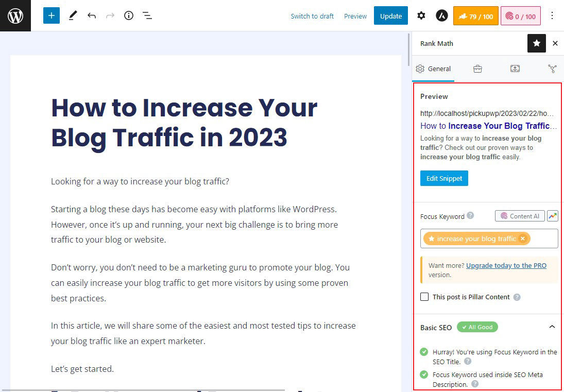Click Upgrade today to the PRO link

pyautogui.click(x=506, y=265)
